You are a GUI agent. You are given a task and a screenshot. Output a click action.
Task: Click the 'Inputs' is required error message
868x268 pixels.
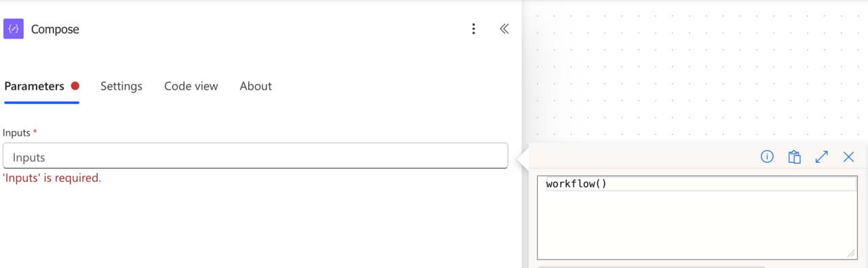(x=52, y=178)
